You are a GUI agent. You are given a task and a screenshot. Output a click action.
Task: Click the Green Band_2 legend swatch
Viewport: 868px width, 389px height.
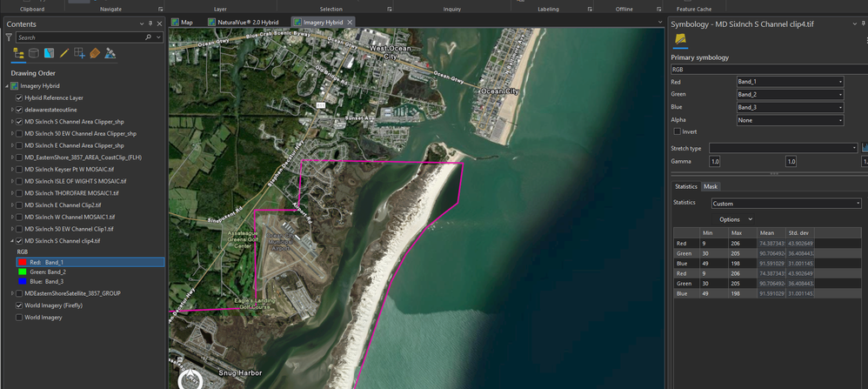(22, 272)
